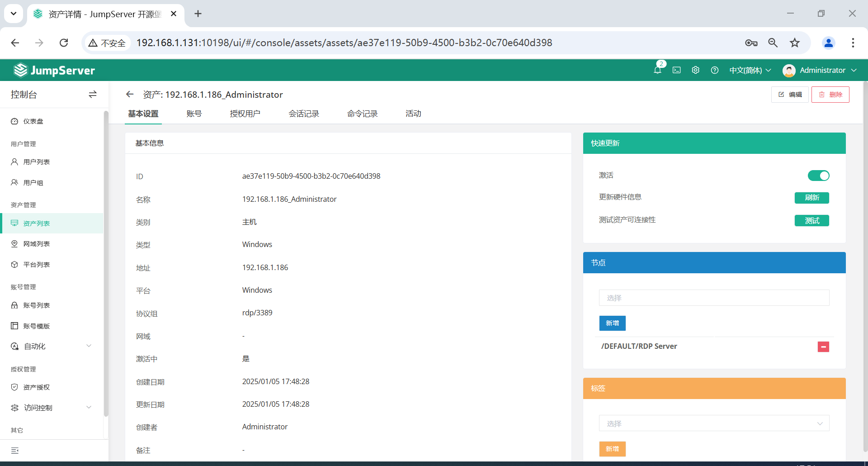Open the web terminal icon in header
This screenshot has width=868, height=466.
676,70
